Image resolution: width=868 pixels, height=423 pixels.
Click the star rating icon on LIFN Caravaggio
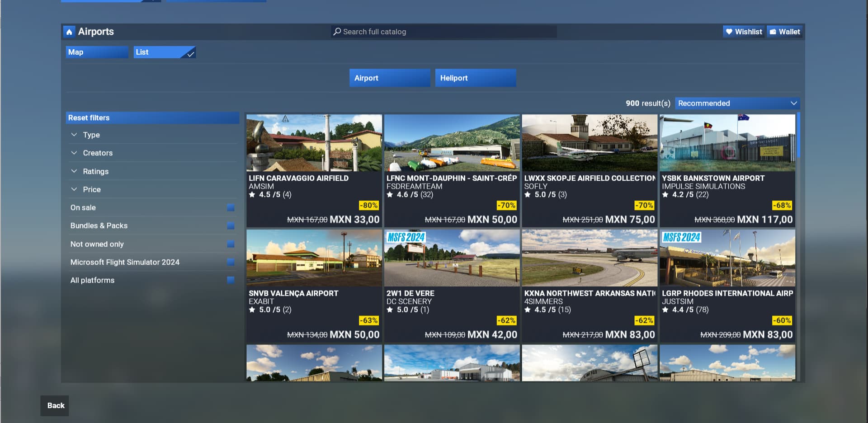252,195
